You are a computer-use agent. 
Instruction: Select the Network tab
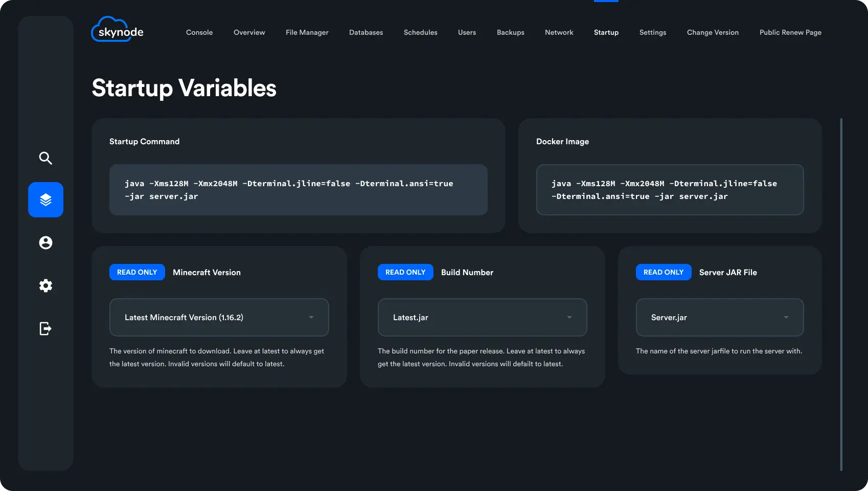[x=559, y=32]
